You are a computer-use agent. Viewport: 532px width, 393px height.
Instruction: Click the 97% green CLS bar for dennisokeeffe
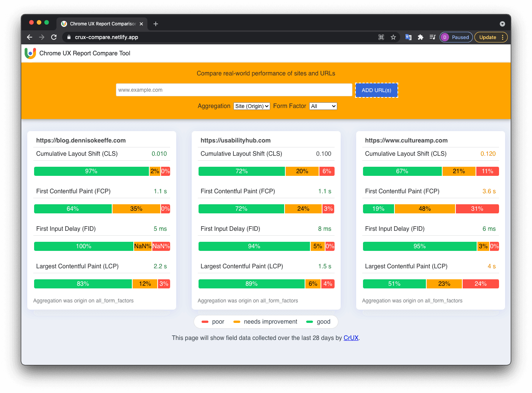(91, 171)
